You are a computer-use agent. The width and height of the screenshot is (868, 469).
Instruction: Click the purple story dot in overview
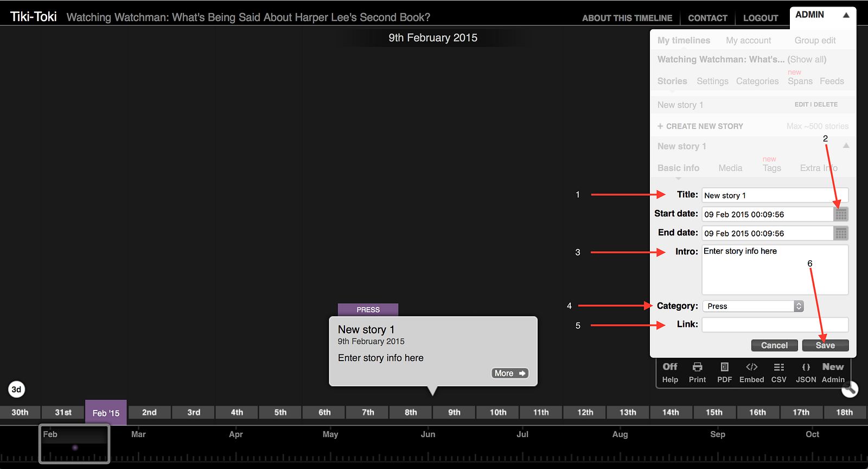75,447
